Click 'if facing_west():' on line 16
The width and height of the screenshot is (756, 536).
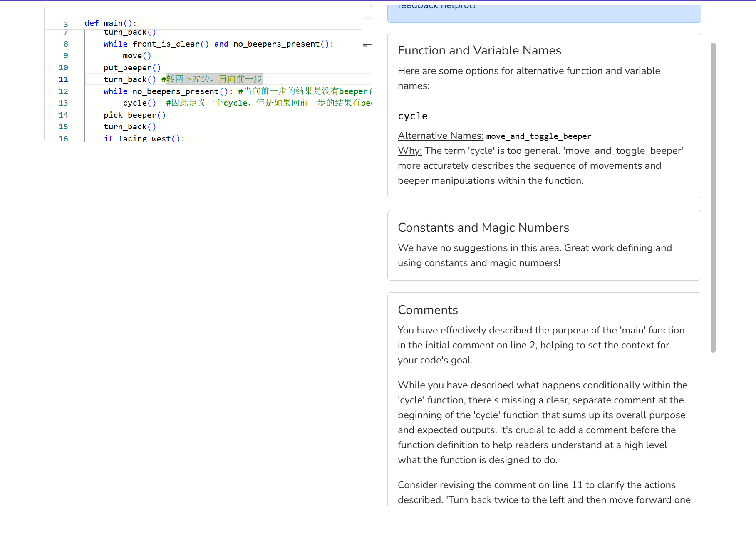(x=144, y=138)
